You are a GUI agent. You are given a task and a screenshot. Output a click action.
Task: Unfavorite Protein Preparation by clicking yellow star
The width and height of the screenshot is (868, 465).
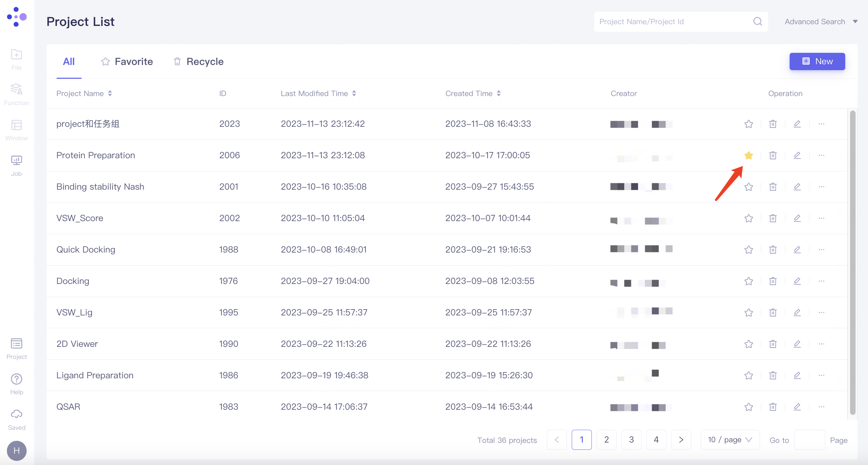point(749,155)
